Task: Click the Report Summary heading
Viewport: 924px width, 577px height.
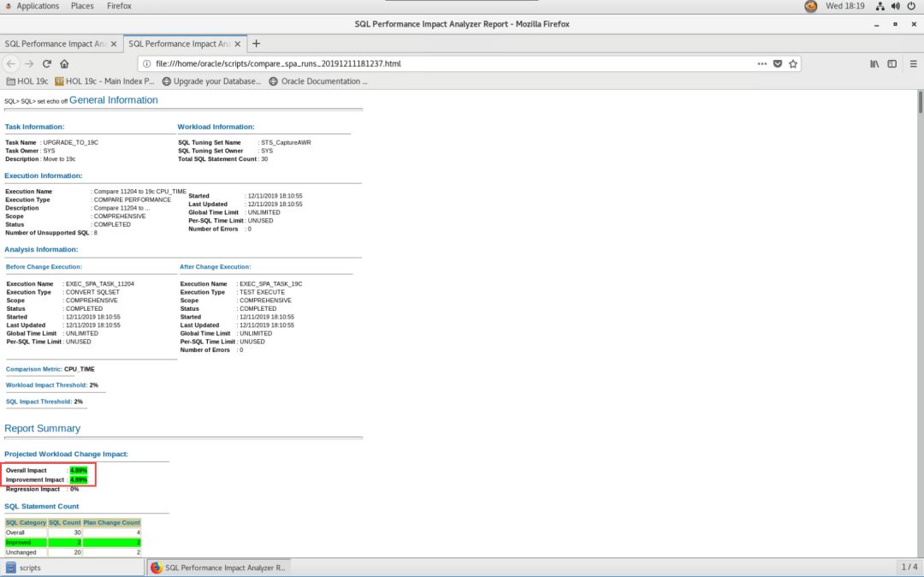Action: (x=43, y=429)
